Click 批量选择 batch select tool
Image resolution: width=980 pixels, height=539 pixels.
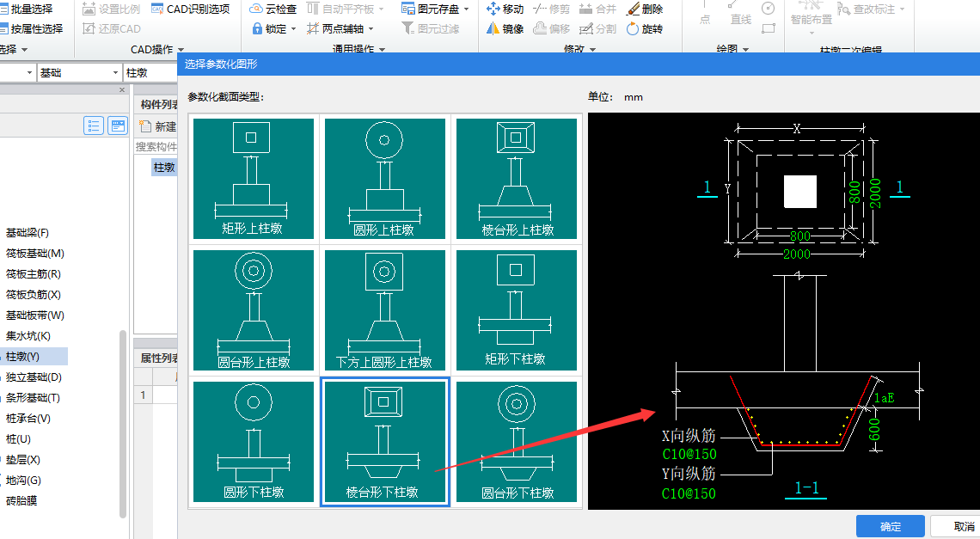point(27,9)
